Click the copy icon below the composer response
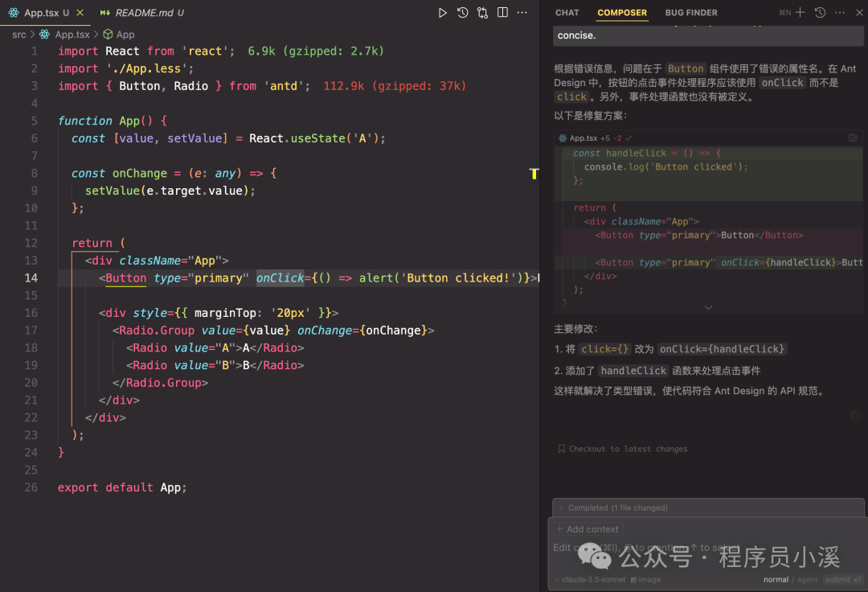868x592 pixels. coord(854,415)
